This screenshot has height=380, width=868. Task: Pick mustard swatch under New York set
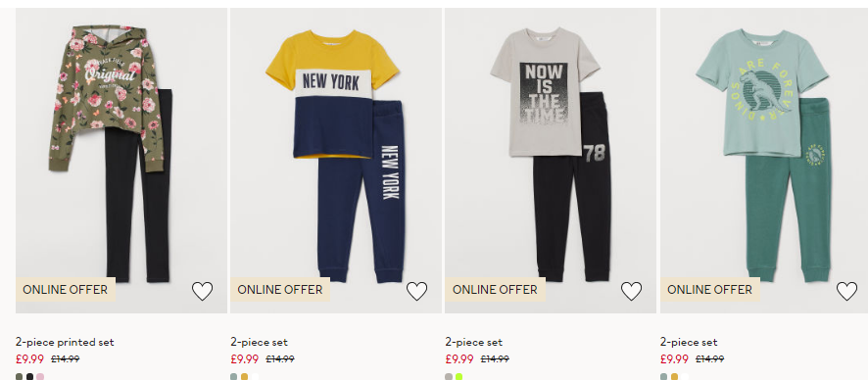(x=245, y=377)
